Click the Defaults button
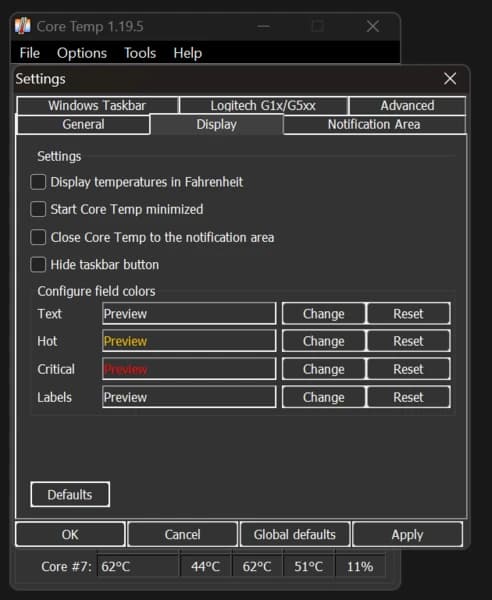 coord(70,494)
